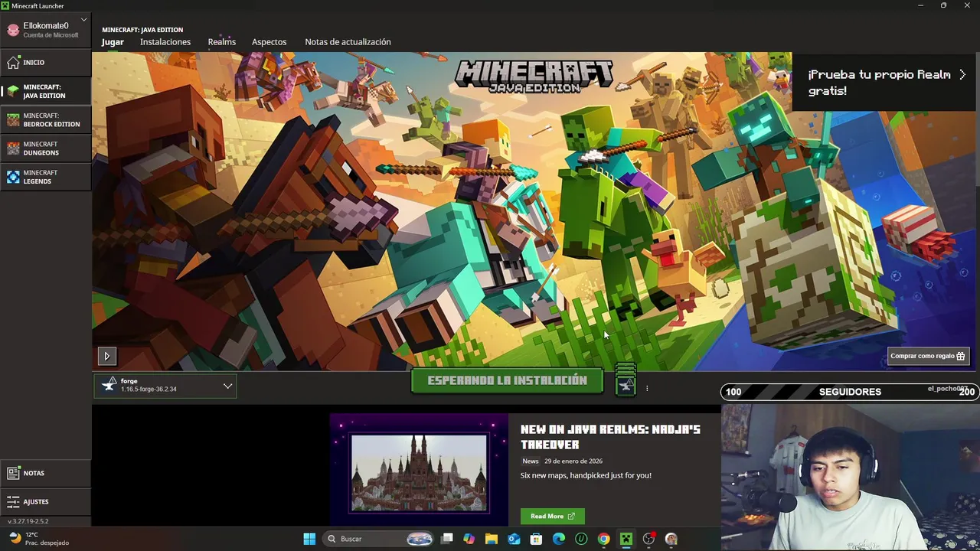This screenshot has height=551, width=980.
Task: Switch to the Realms tab
Action: click(x=221, y=42)
